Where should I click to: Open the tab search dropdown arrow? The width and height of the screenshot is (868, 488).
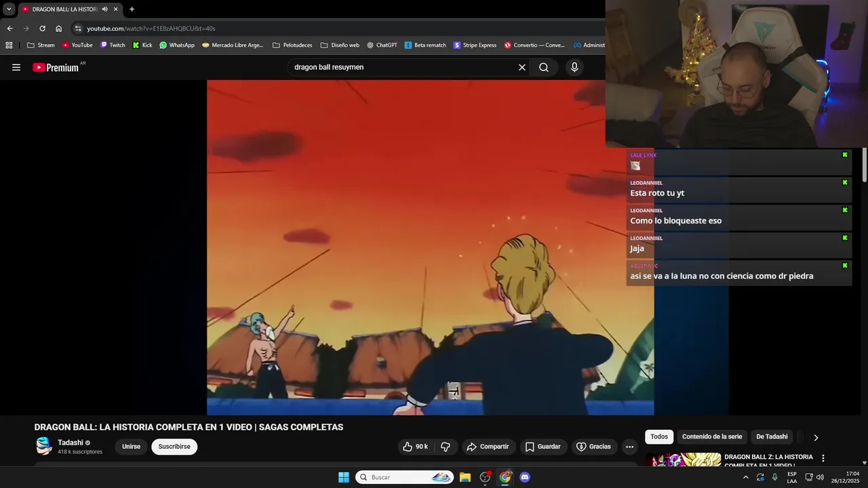[x=9, y=9]
